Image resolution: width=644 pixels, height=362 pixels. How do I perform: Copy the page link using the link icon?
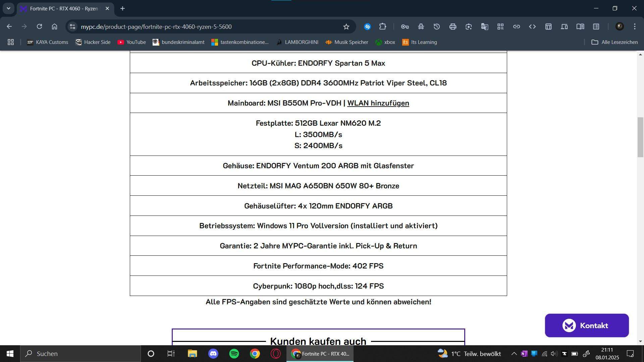coord(517,26)
